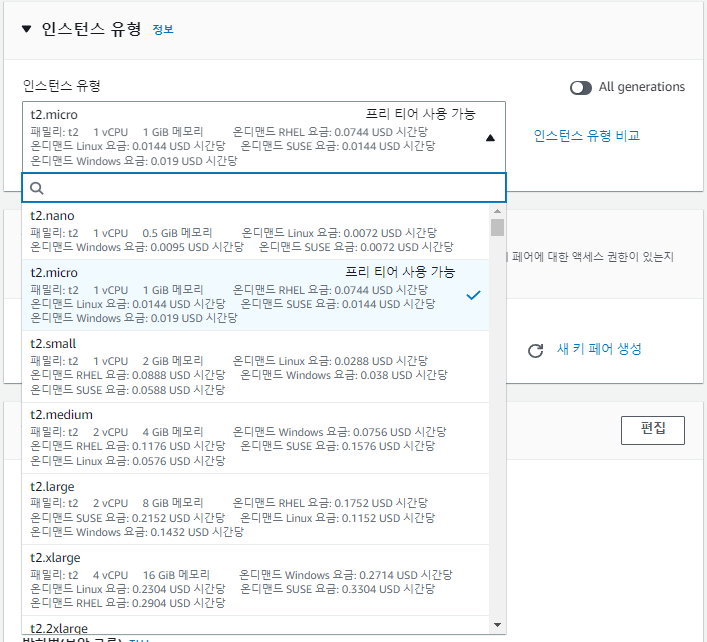Open the 정보 link next to 인스턴스 유형

pyautogui.click(x=163, y=30)
